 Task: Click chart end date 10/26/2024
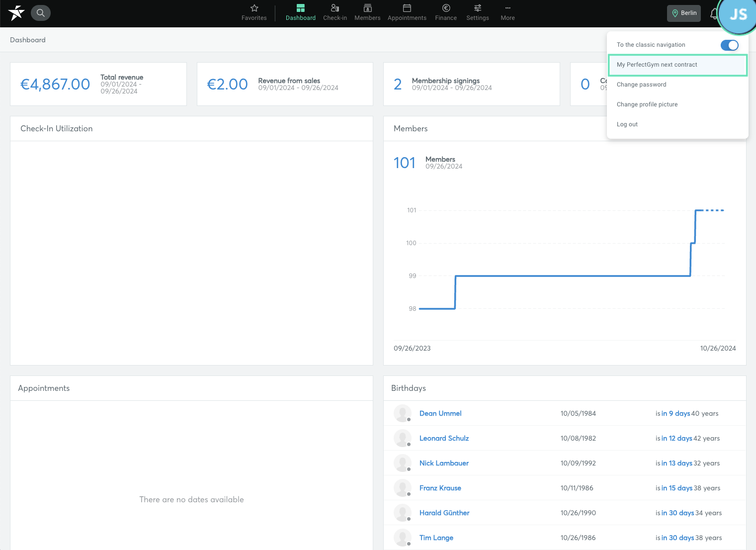[x=718, y=348]
